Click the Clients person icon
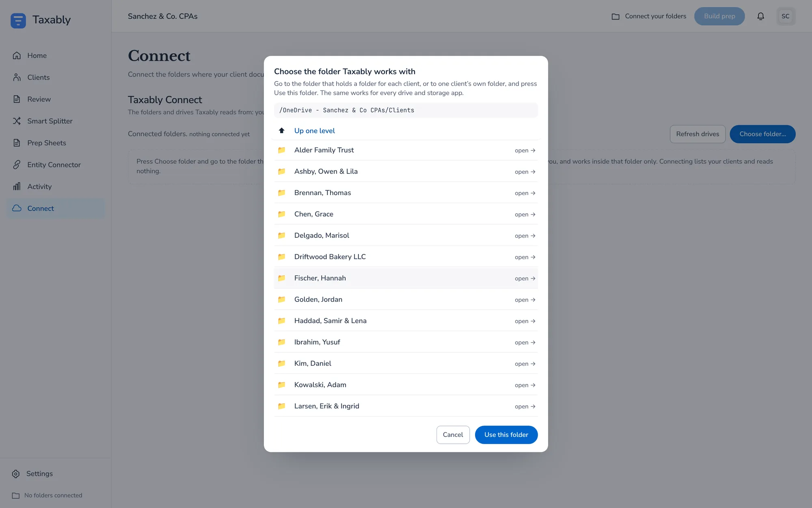The image size is (812, 508). click(x=17, y=77)
